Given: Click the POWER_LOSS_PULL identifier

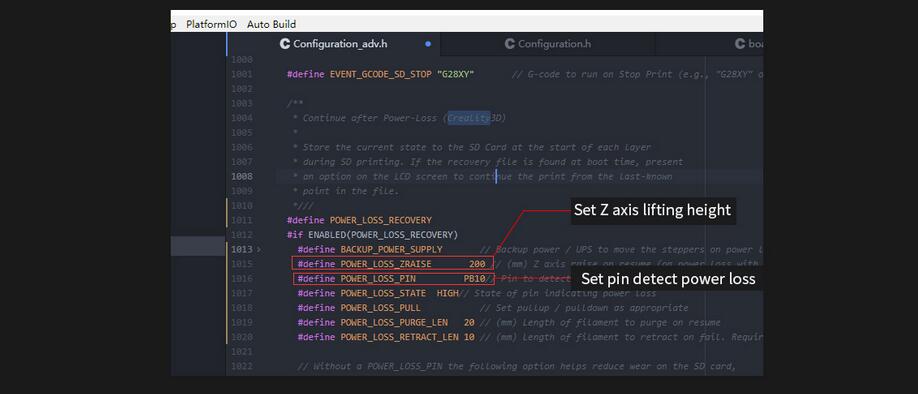Looking at the screenshot, I should point(381,308).
